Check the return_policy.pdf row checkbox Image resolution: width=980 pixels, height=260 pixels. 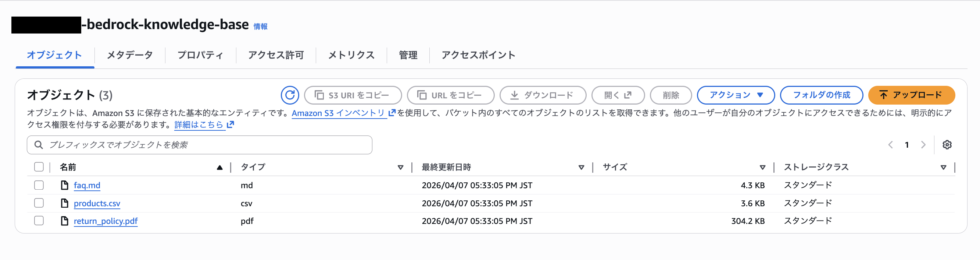point(39,221)
